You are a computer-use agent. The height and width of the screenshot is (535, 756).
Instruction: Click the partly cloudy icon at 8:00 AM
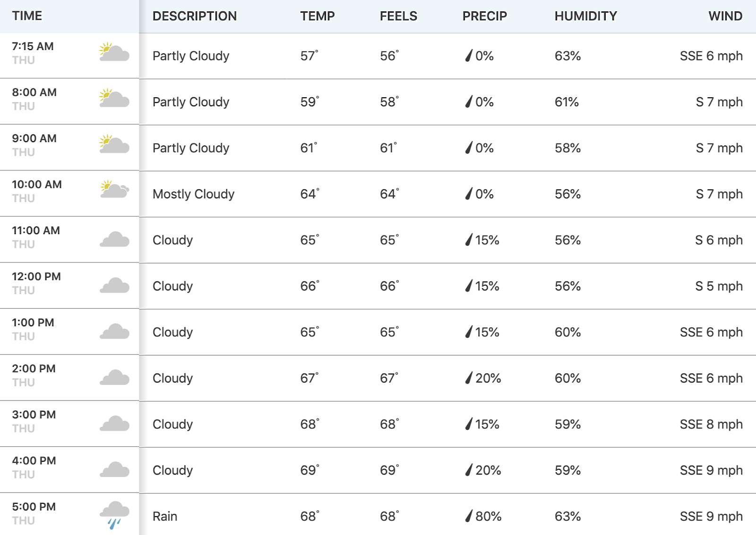[114, 98]
